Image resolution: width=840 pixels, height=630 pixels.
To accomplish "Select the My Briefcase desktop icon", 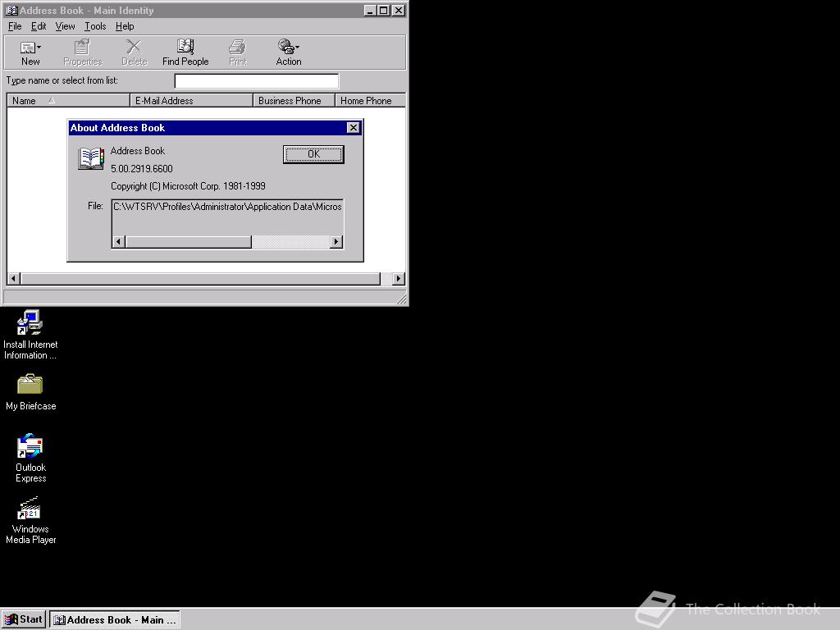I will pos(30,393).
